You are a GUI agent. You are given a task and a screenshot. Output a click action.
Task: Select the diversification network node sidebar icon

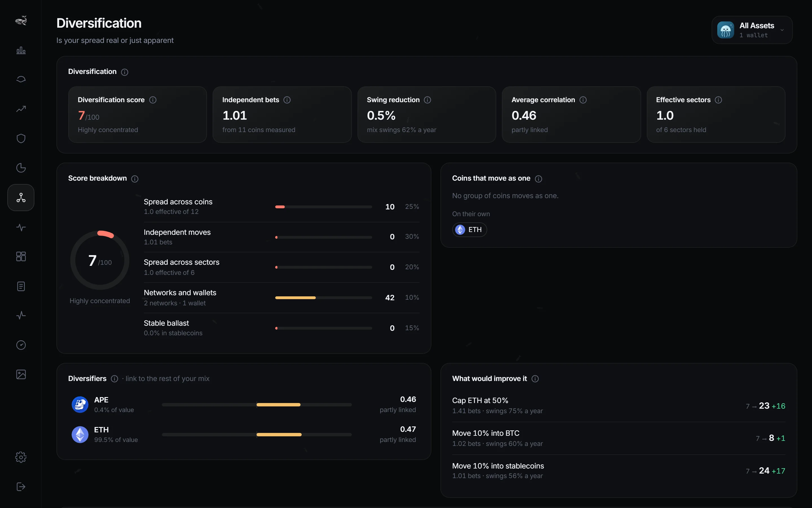(x=21, y=198)
